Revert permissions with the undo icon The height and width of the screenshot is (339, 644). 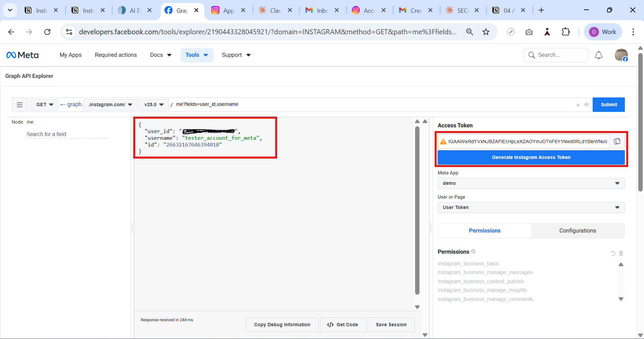[x=613, y=253]
